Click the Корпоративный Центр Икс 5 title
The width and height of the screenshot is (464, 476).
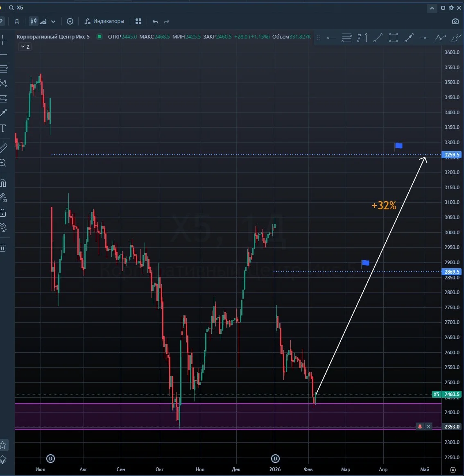(x=53, y=37)
